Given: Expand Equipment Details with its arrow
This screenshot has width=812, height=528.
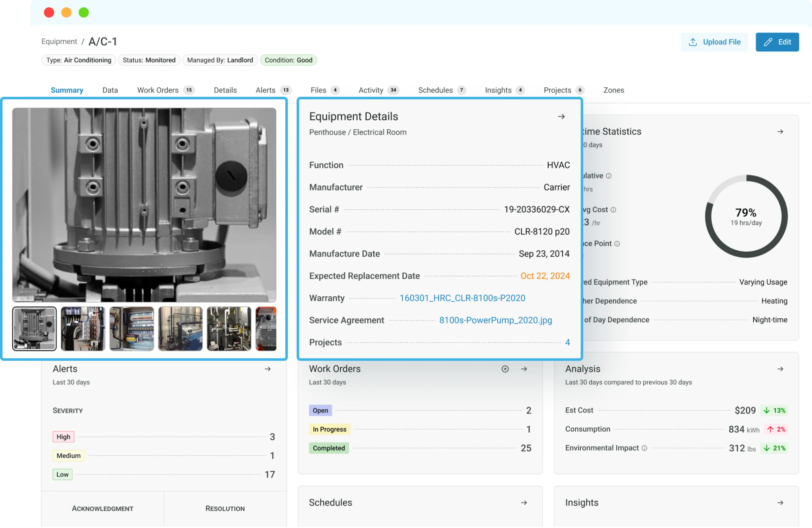Looking at the screenshot, I should 561,116.
